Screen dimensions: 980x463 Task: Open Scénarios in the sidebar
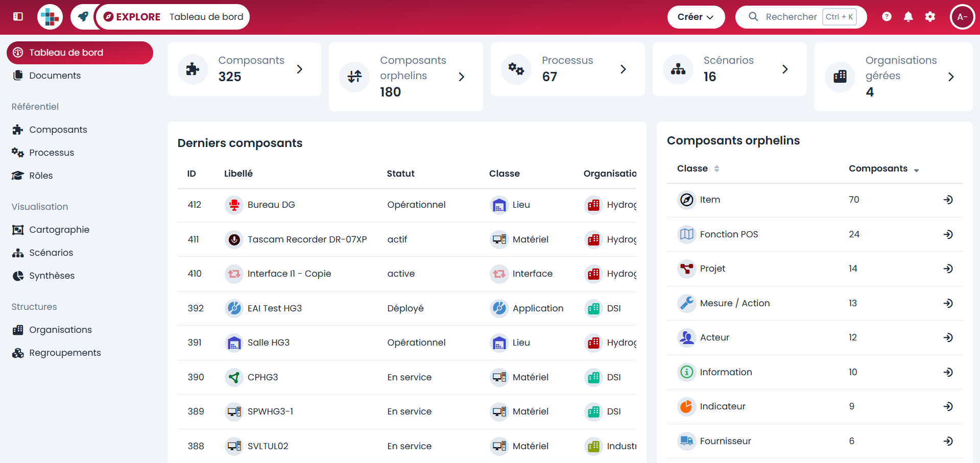point(51,253)
